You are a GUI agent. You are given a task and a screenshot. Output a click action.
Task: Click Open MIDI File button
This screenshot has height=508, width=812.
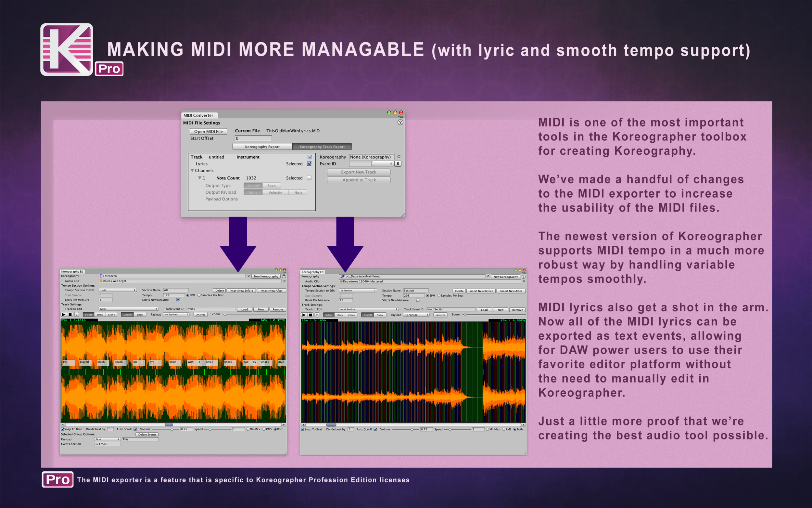click(x=209, y=131)
